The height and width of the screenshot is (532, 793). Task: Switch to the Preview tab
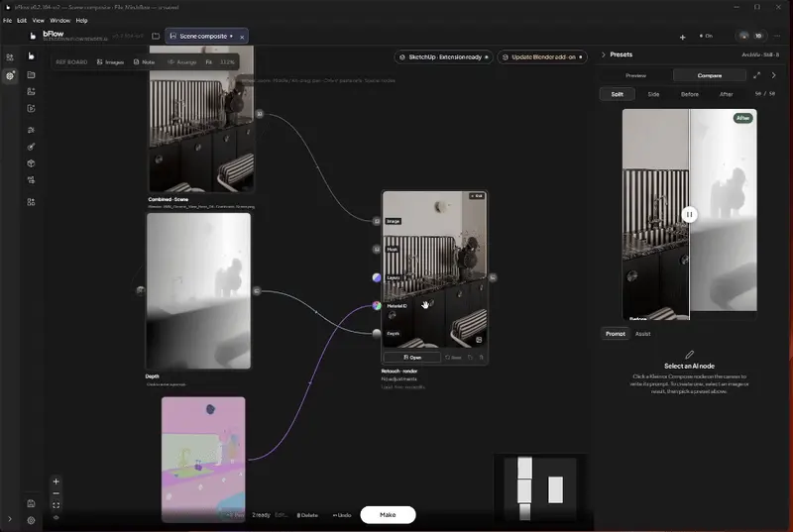click(635, 75)
